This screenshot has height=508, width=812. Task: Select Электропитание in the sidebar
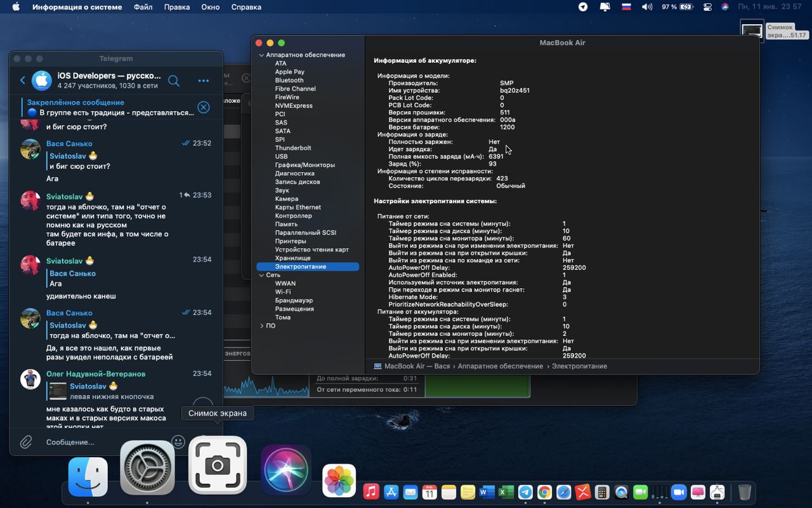[308, 267]
